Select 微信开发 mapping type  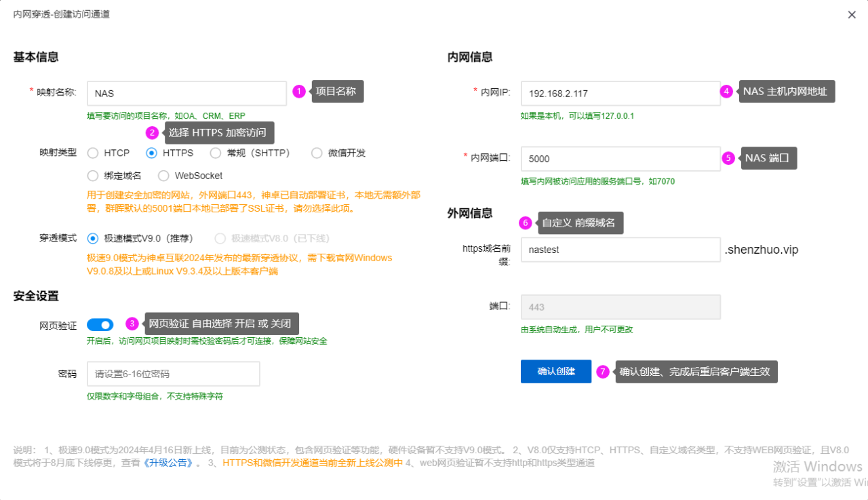click(317, 153)
